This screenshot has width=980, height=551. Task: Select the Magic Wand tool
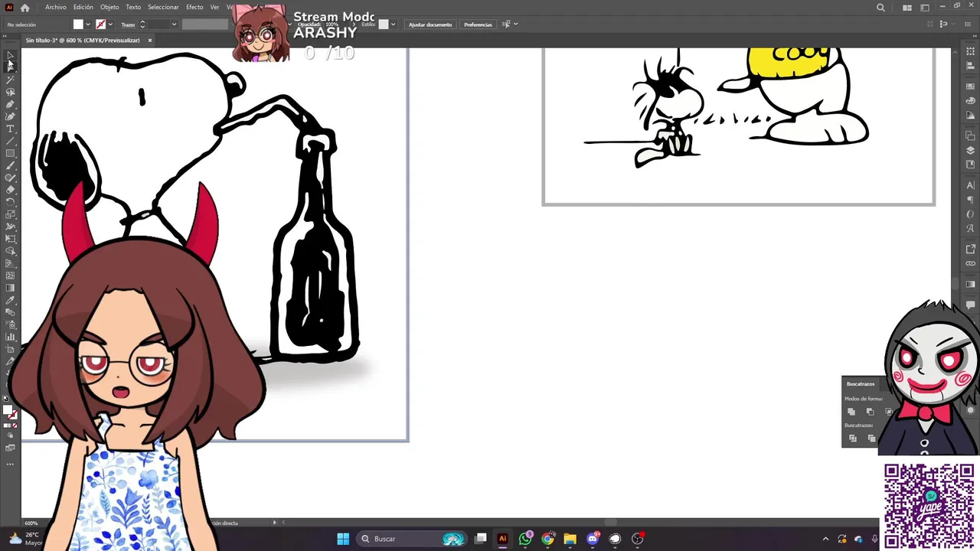[10, 80]
